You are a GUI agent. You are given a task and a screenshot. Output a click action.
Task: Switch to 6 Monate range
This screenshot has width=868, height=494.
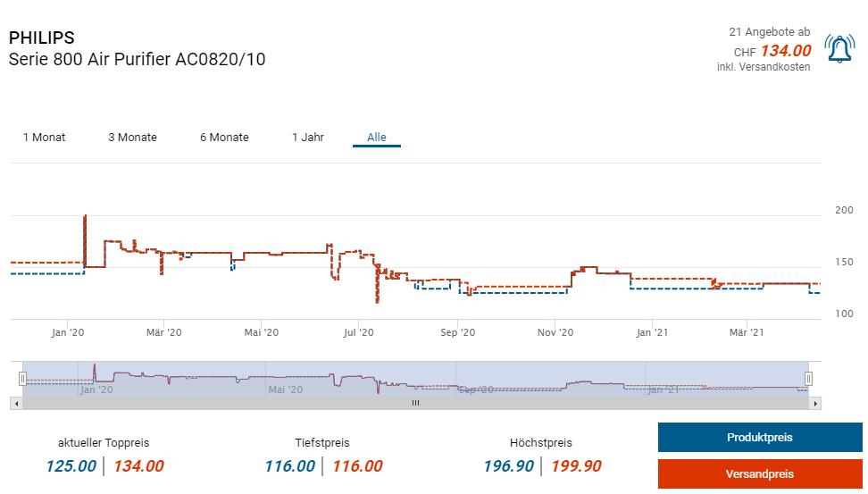tap(224, 138)
